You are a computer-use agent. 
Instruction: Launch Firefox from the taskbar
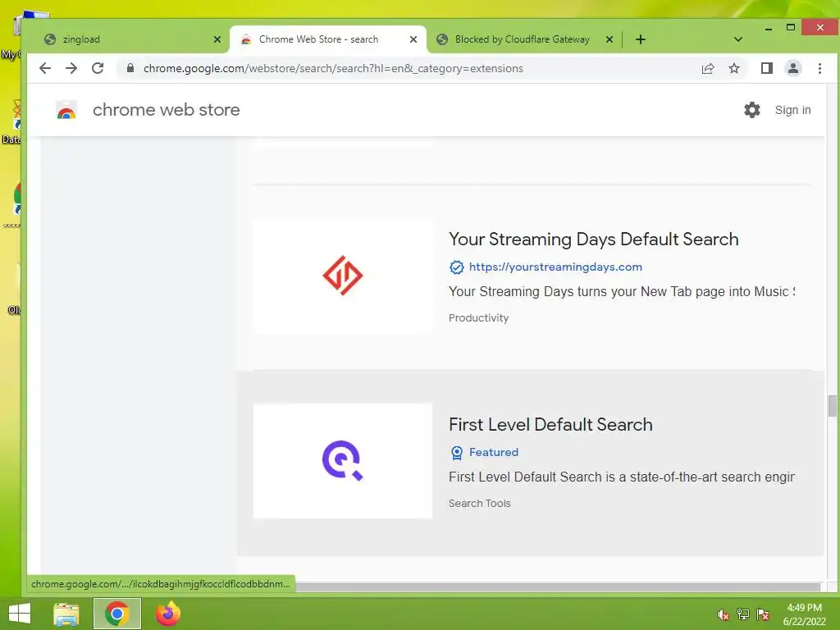coord(167,614)
